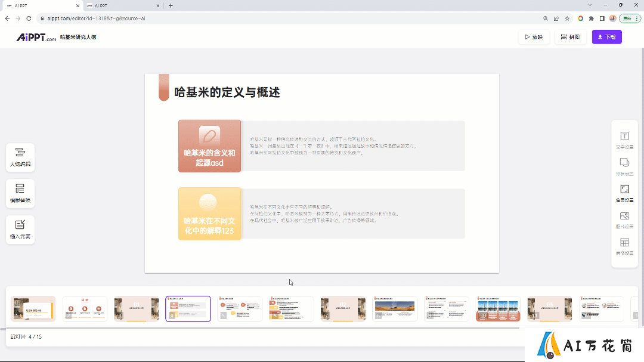Screen dimensions: 644x362
Task: Click the colorful circle extension icon
Action: (580, 18)
